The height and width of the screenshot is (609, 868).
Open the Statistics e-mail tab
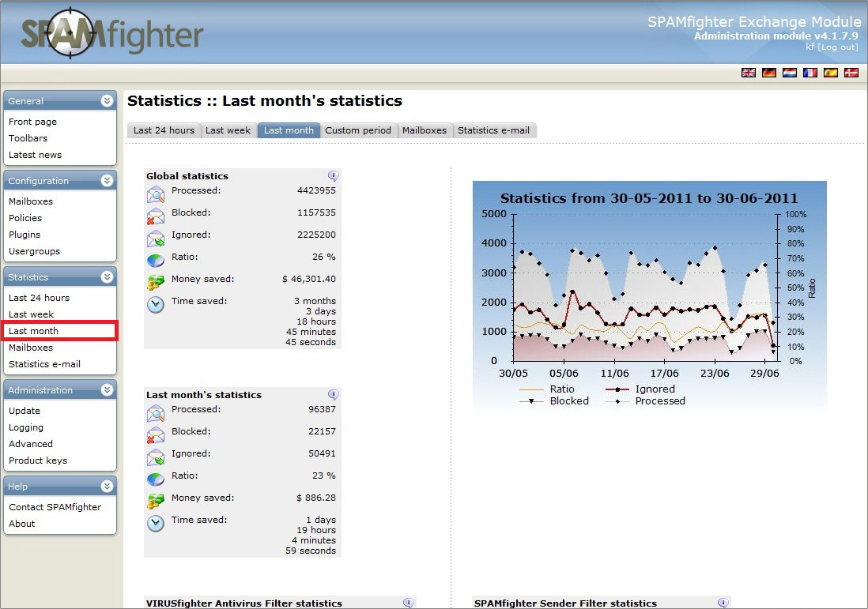[x=494, y=130]
